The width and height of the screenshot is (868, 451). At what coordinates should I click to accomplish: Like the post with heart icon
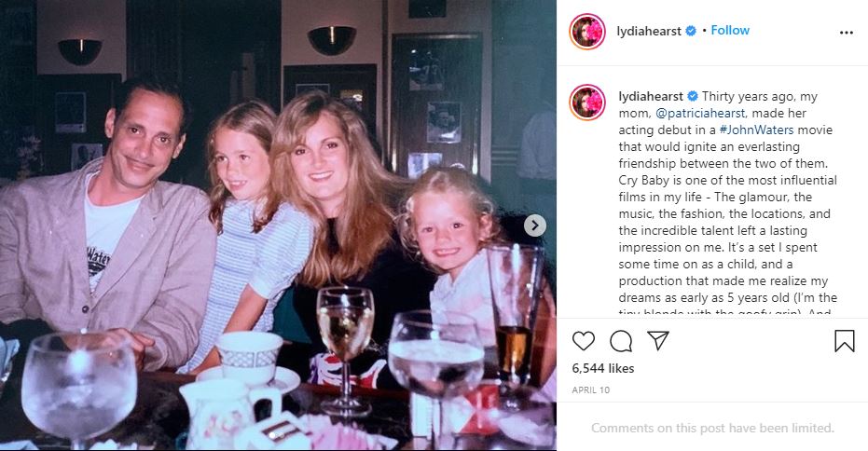click(x=583, y=341)
